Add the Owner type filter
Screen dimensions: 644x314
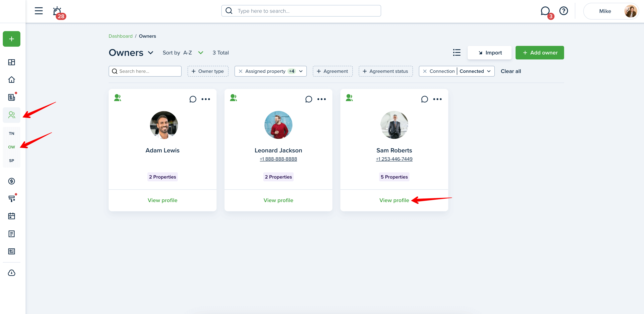click(208, 71)
